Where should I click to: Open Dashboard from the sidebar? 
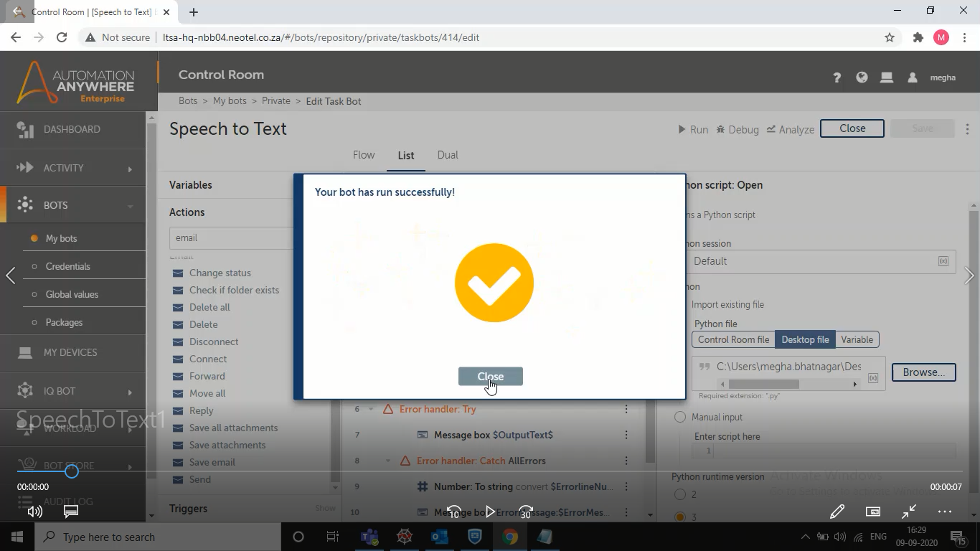[x=72, y=129]
